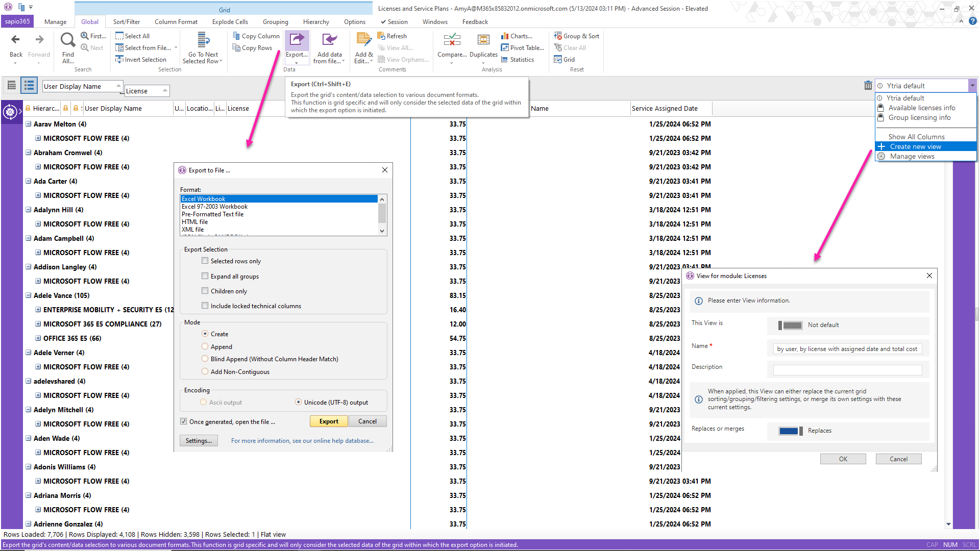This screenshot has height=551, width=980.
Task: Open the Grouping ribbon tab
Action: click(x=276, y=22)
